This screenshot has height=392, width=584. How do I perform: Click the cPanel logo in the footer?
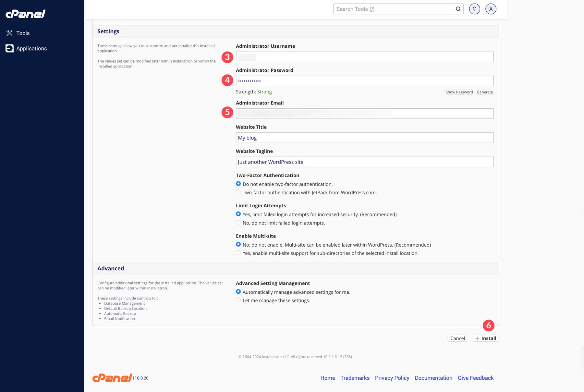pyautogui.click(x=112, y=377)
